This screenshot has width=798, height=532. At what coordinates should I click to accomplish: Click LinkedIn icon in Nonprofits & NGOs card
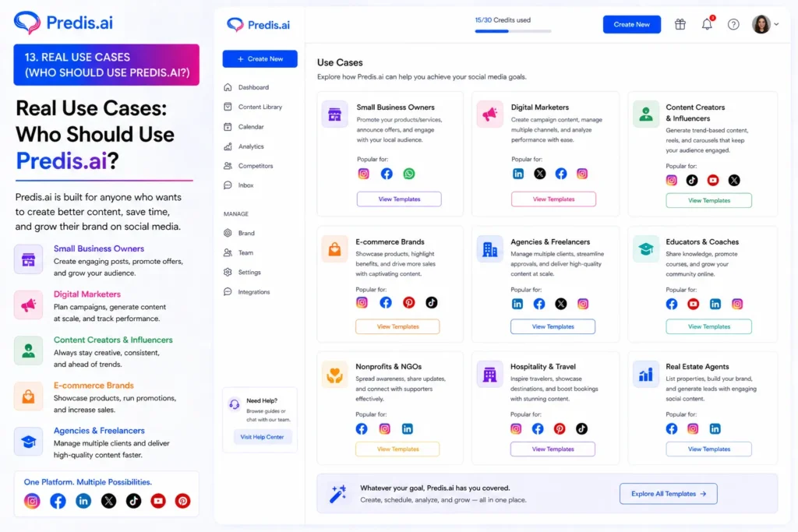pos(407,428)
